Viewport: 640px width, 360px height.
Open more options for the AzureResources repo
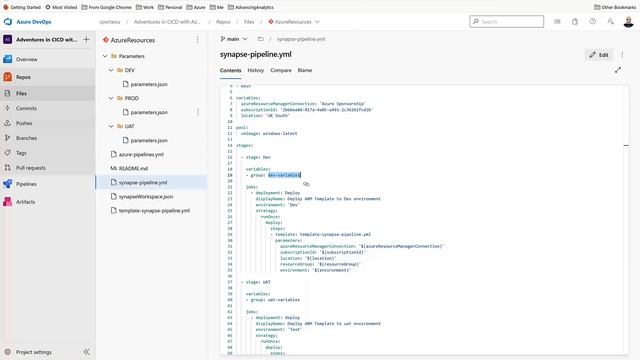pyautogui.click(x=198, y=40)
